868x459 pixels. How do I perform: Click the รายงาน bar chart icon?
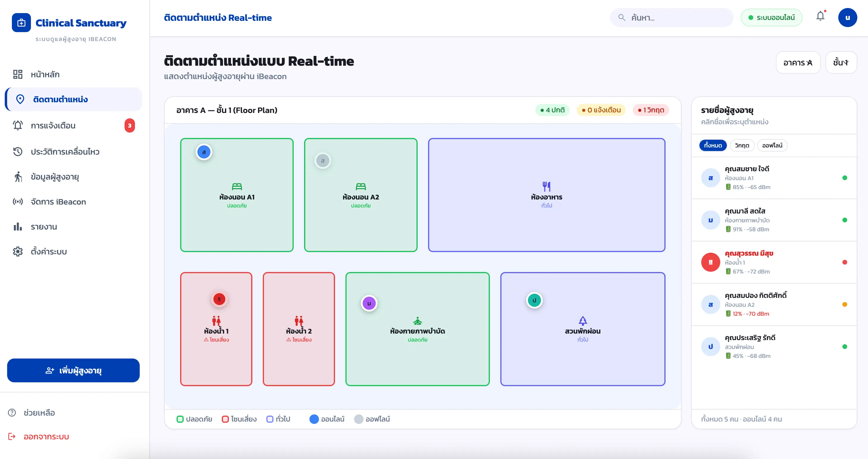pyautogui.click(x=18, y=227)
